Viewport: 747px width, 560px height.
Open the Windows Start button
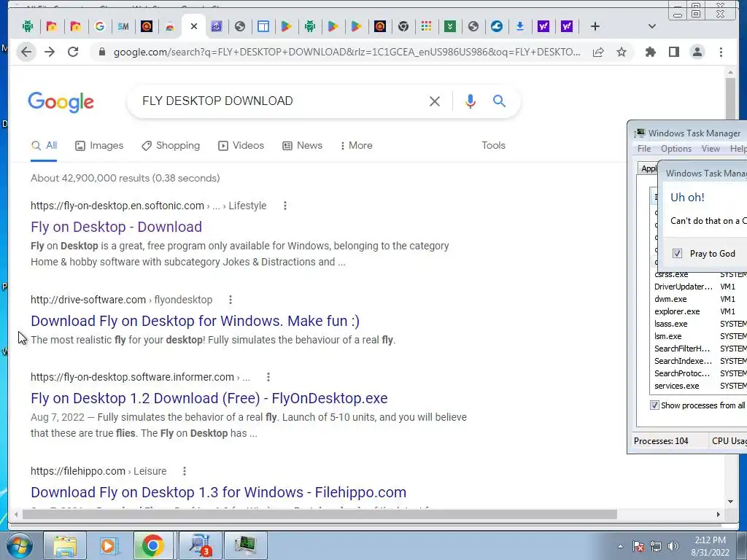click(x=19, y=545)
